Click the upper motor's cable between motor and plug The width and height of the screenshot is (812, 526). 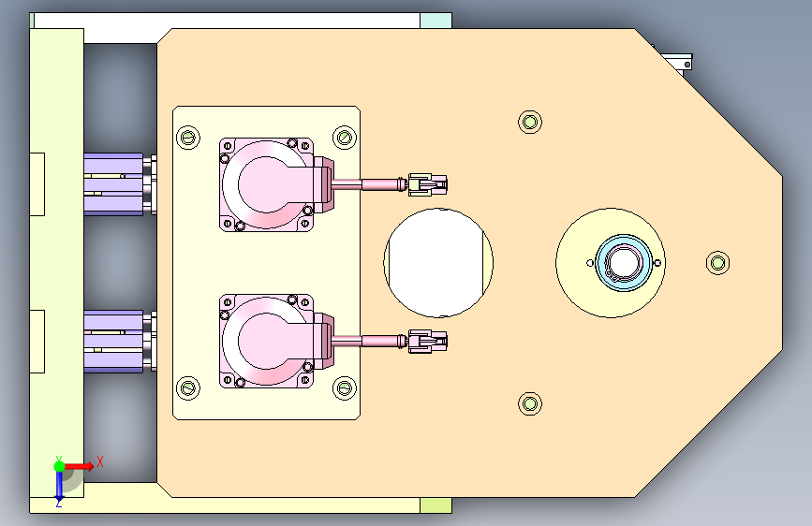tap(369, 184)
